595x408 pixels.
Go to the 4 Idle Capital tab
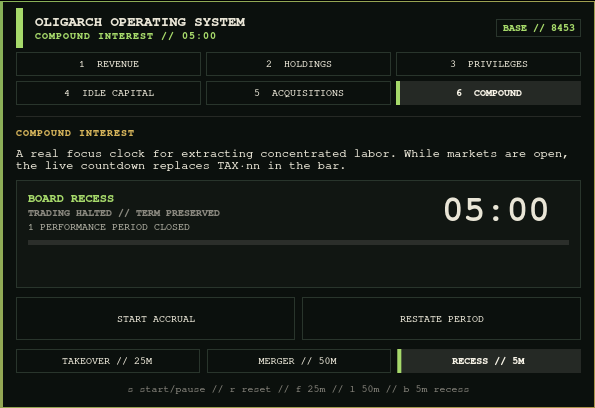tap(108, 93)
